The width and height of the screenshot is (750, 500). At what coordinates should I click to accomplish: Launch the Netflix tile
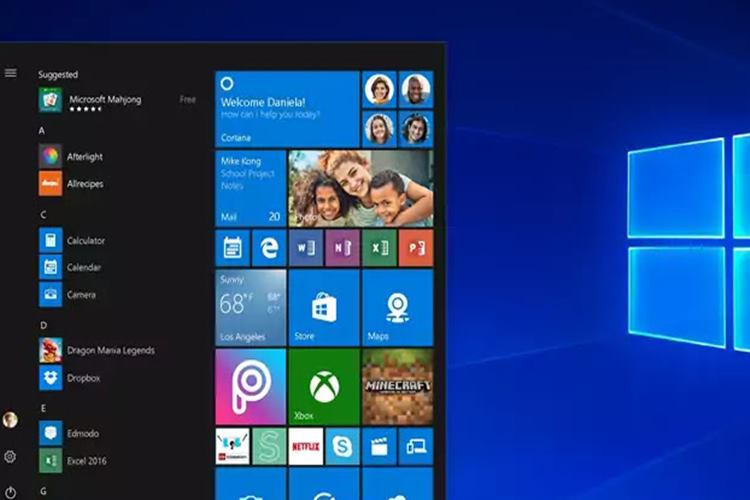[x=306, y=446]
